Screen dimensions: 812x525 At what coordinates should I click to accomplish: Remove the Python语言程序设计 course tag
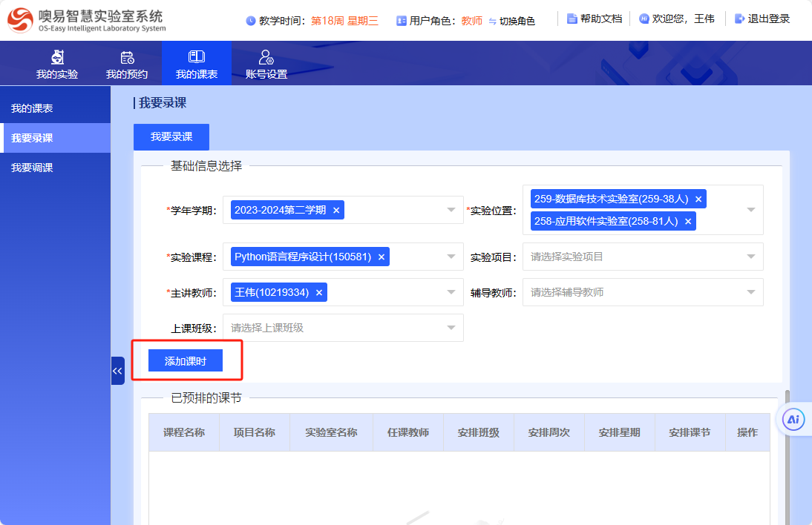coord(382,257)
